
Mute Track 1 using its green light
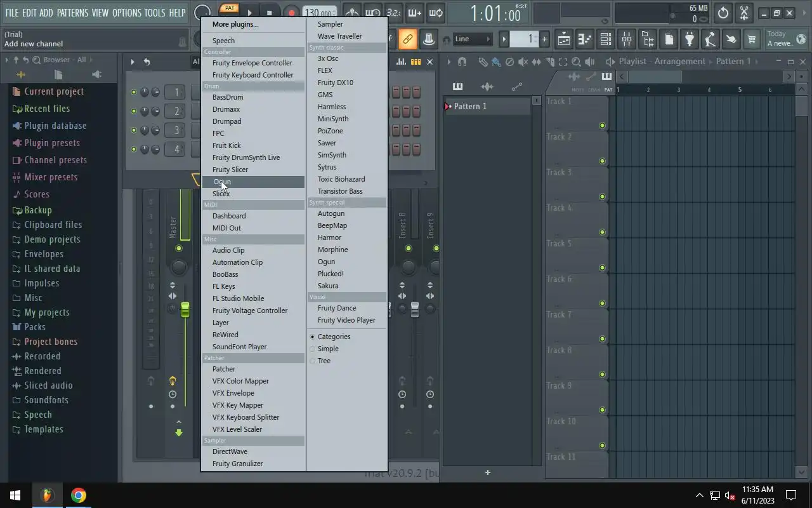point(602,125)
